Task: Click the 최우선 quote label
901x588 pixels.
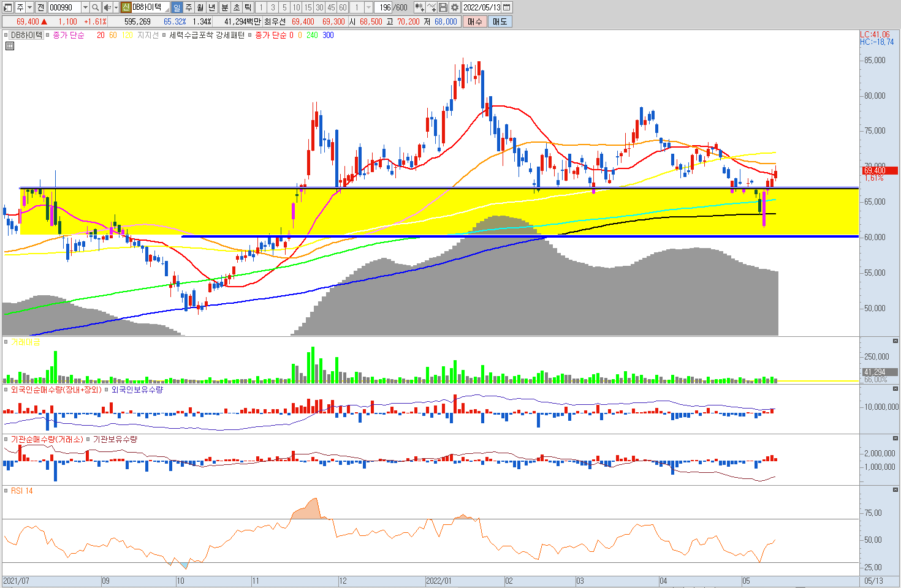Action: (275, 21)
